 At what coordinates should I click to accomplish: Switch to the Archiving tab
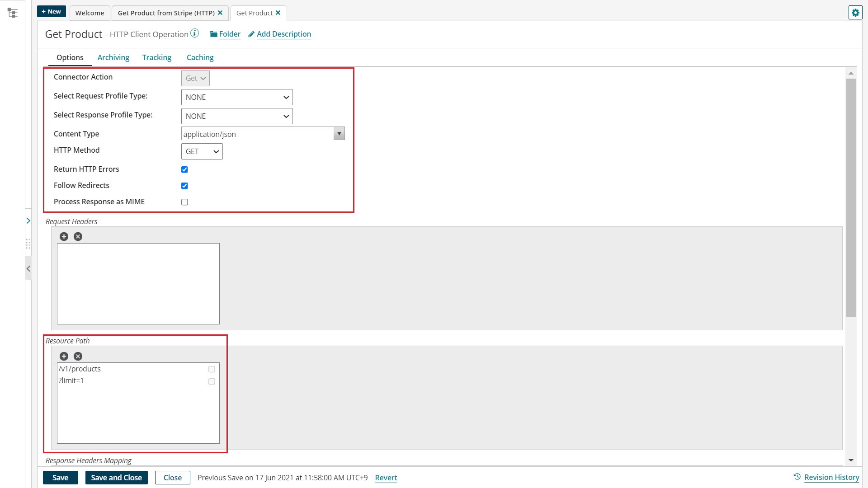point(113,57)
